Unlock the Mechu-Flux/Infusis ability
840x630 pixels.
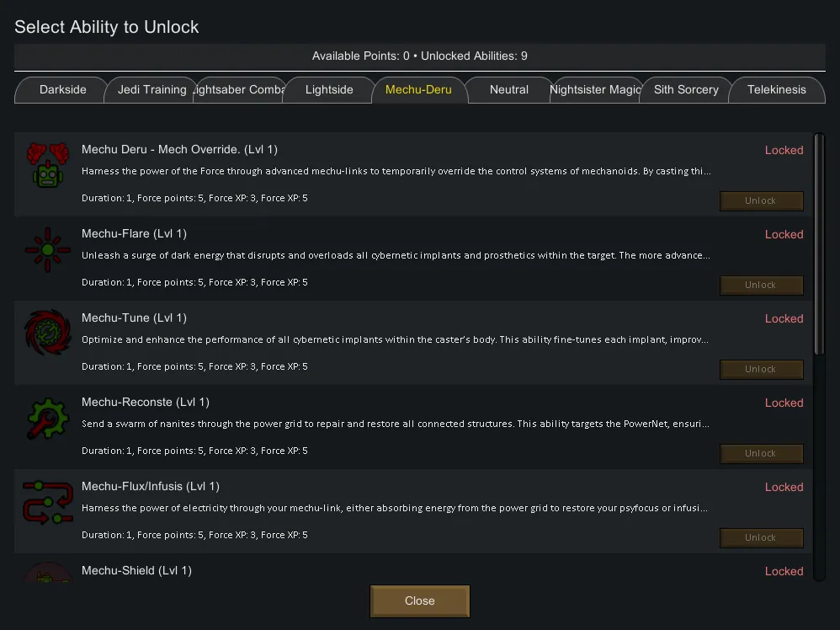click(x=761, y=537)
